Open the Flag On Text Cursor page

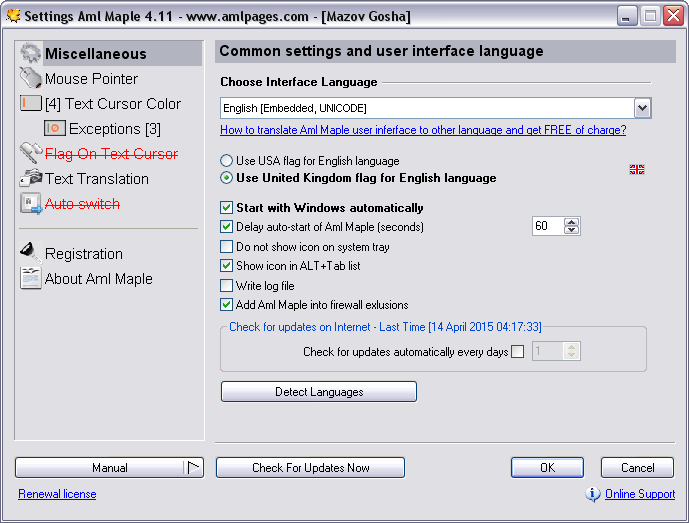coord(111,154)
